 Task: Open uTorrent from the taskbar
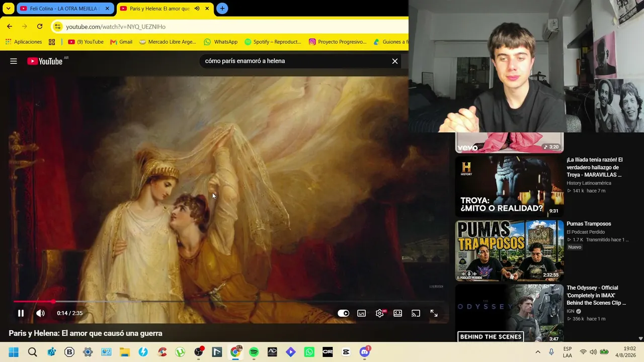[x=180, y=352]
